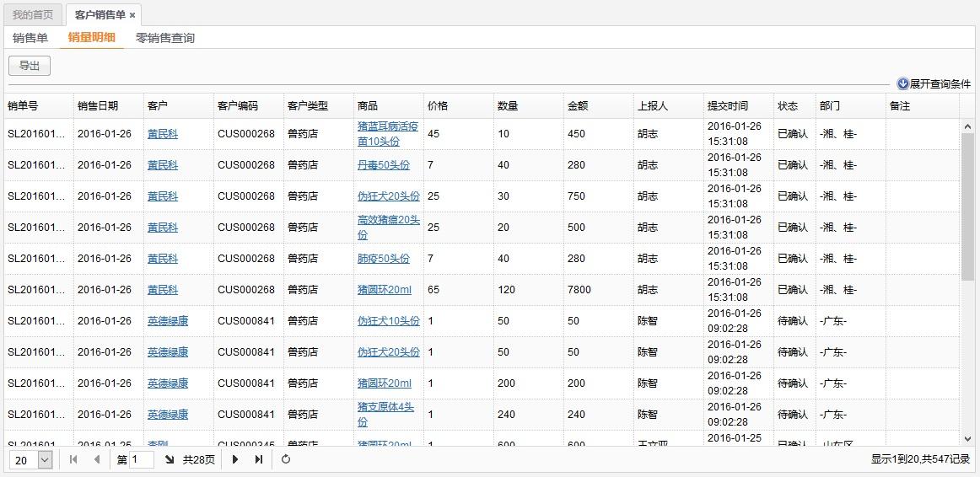
Task: Switch to the 零销售查询 tab
Action: tap(165, 38)
